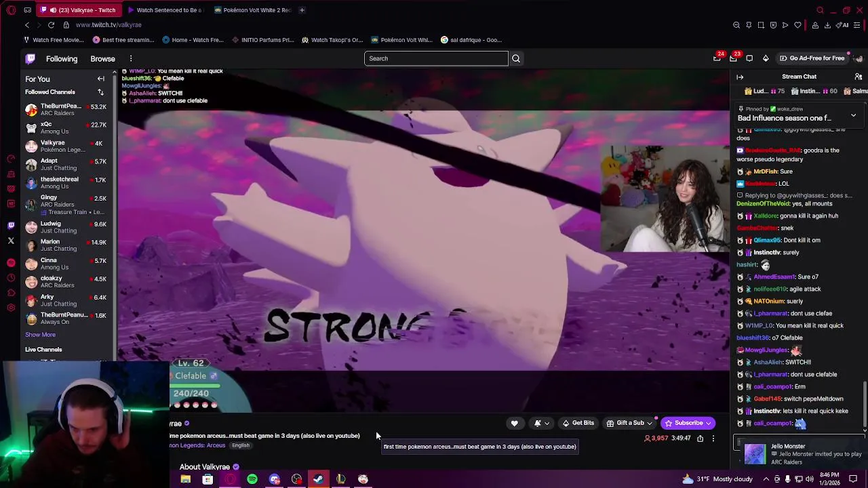Open File Explorer from taskbar
The height and width of the screenshot is (488, 868).
185,479
